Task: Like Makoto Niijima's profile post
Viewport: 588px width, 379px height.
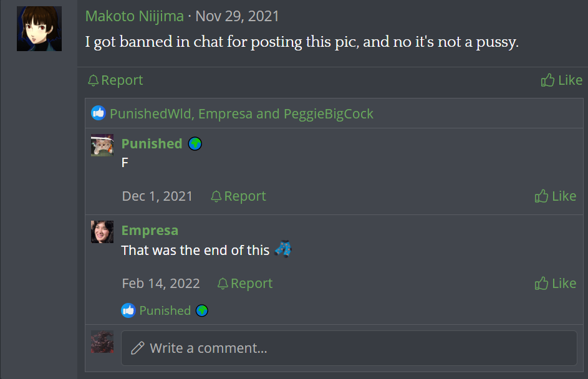Action: [561, 80]
